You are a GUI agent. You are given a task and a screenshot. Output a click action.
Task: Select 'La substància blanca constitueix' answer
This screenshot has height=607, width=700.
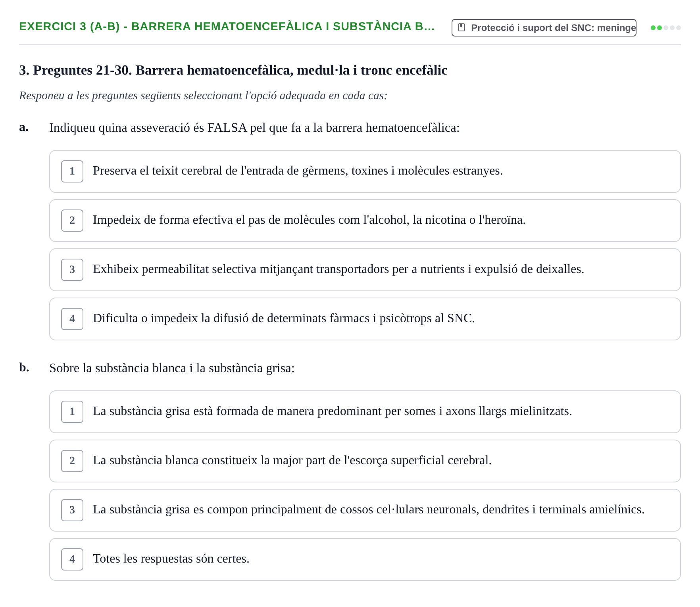(365, 461)
